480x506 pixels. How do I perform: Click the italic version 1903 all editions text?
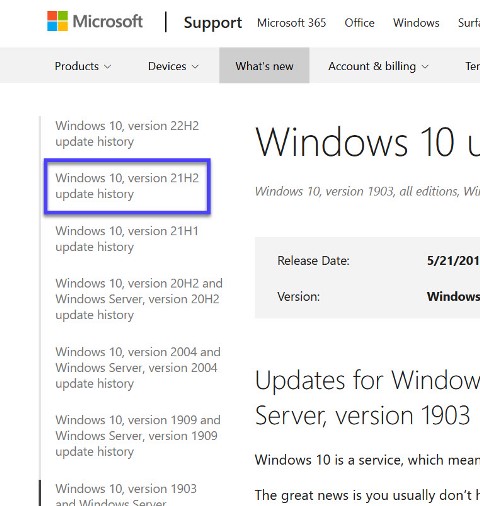click(x=367, y=191)
